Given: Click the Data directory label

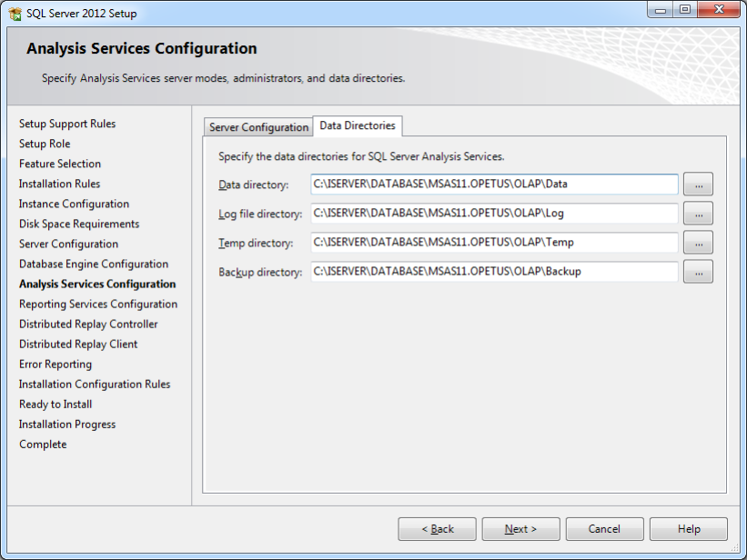Looking at the screenshot, I should [254, 185].
